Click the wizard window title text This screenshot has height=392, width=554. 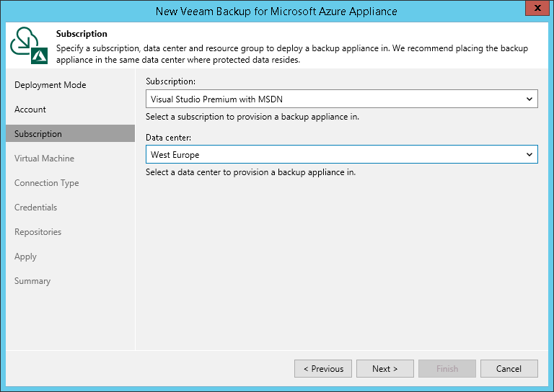pos(276,12)
